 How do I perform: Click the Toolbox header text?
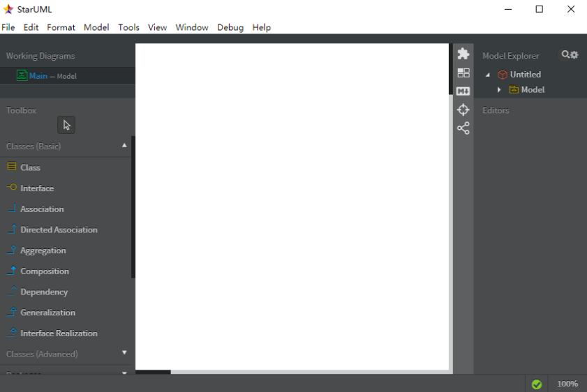tap(22, 110)
